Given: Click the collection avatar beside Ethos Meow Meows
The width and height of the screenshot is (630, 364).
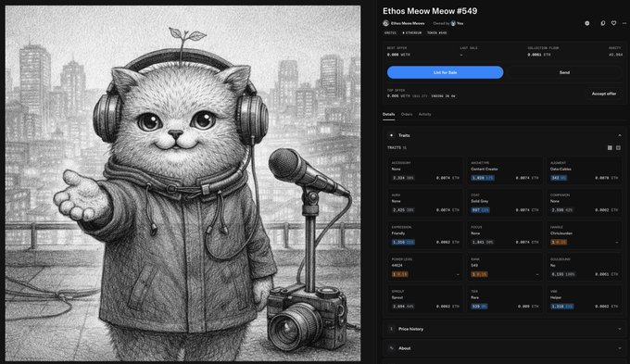Looking at the screenshot, I should pos(385,23).
